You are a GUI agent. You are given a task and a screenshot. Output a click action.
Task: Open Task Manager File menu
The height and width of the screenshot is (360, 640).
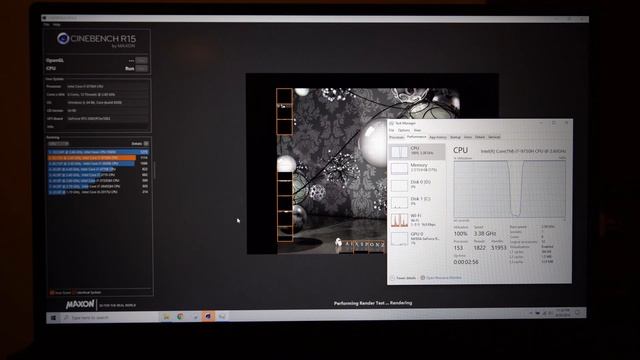click(392, 130)
